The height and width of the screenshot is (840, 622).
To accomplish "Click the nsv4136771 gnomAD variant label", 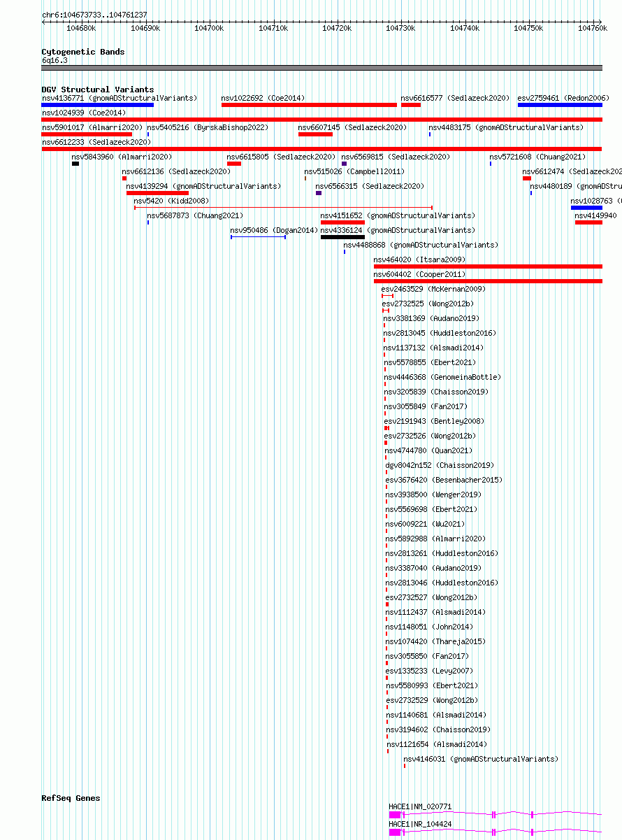I will click(120, 98).
